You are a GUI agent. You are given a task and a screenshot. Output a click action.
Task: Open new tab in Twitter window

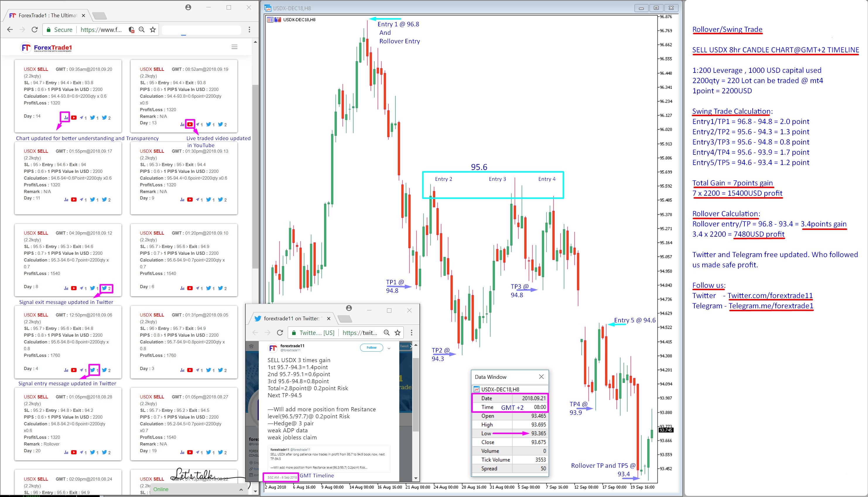pyautogui.click(x=345, y=319)
